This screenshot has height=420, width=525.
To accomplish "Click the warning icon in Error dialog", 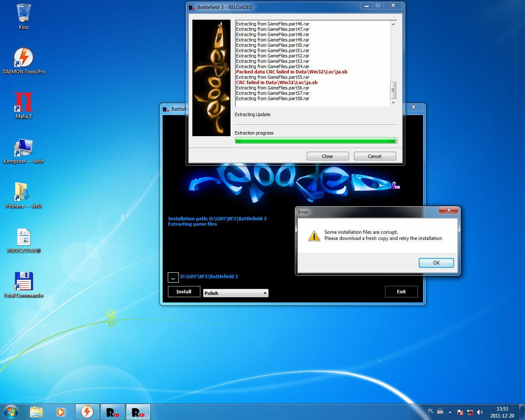I will pos(314,235).
